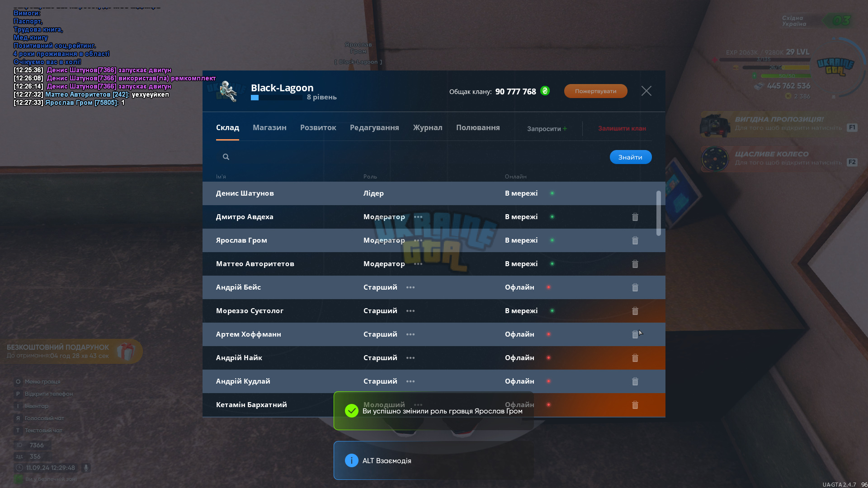Click clan balance 90 777 768
Image resolution: width=868 pixels, height=488 pixels.
pyautogui.click(x=515, y=91)
